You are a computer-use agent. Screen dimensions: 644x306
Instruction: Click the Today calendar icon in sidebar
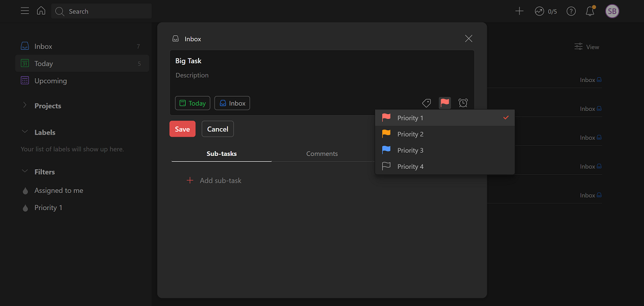click(25, 63)
